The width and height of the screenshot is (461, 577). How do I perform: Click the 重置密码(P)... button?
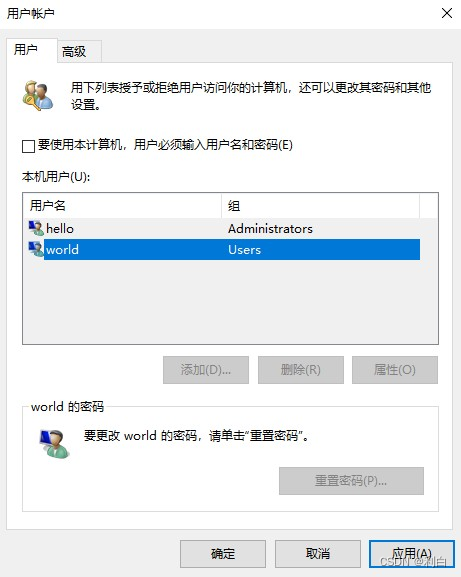(351, 481)
